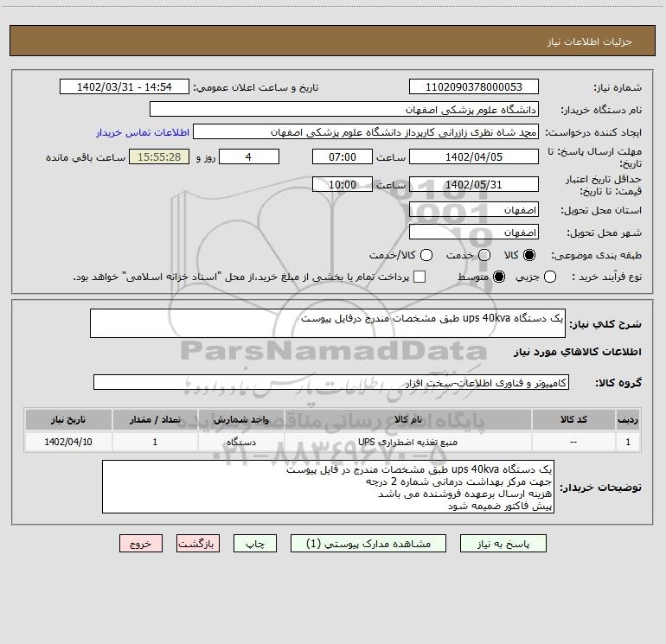Screen dimensions: 666x644
Task: Click the item name cell منبع تغذیه اضطراری UPS
Action: 407,442
